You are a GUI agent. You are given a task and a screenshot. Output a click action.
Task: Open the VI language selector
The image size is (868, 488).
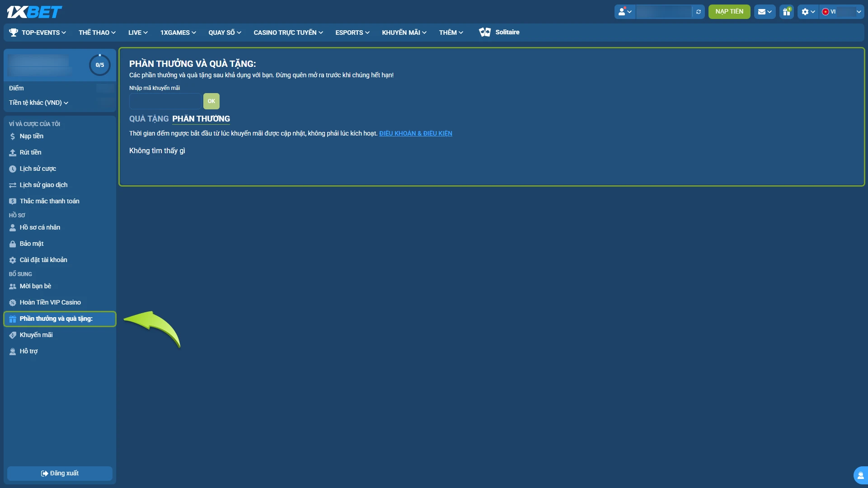coord(841,12)
